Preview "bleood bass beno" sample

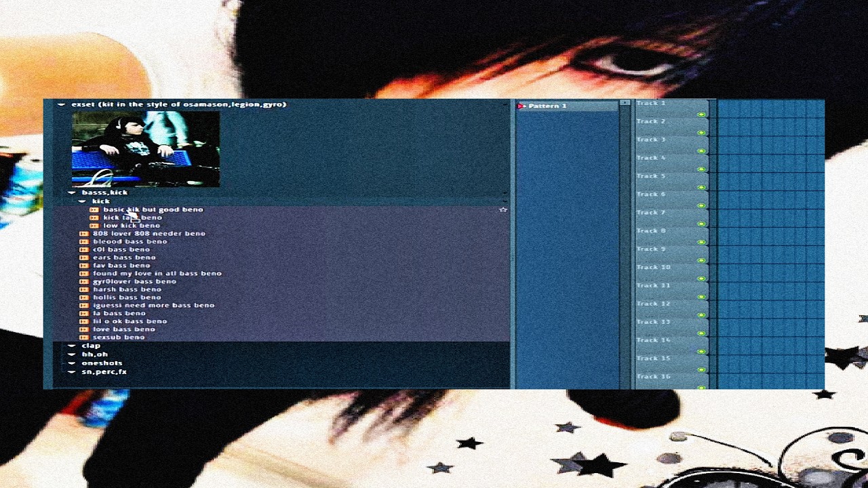130,241
